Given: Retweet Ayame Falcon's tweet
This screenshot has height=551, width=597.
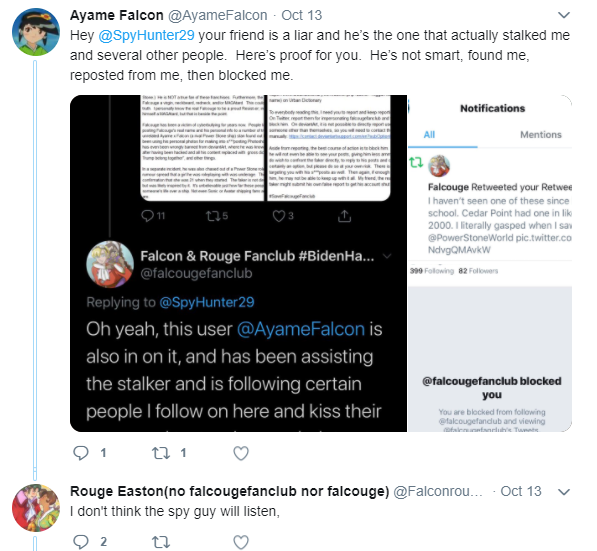Looking at the screenshot, I should (161, 453).
